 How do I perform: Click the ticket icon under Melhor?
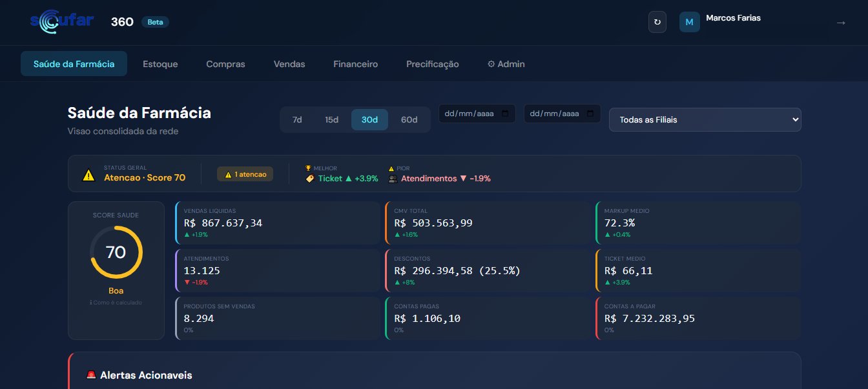click(310, 179)
